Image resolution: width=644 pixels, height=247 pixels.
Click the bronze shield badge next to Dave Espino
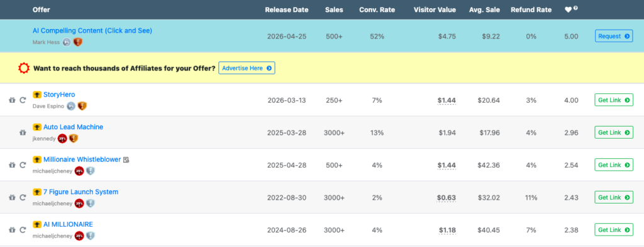coord(82,106)
